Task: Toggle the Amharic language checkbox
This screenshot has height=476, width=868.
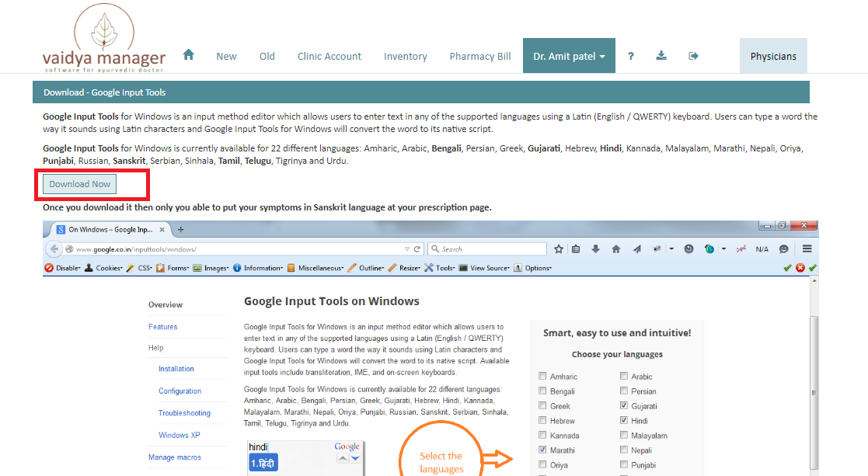Action: pyautogui.click(x=542, y=376)
